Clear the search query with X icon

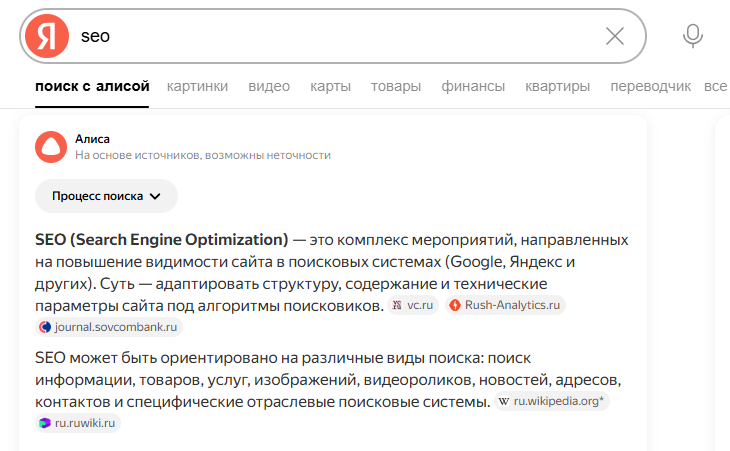615,36
